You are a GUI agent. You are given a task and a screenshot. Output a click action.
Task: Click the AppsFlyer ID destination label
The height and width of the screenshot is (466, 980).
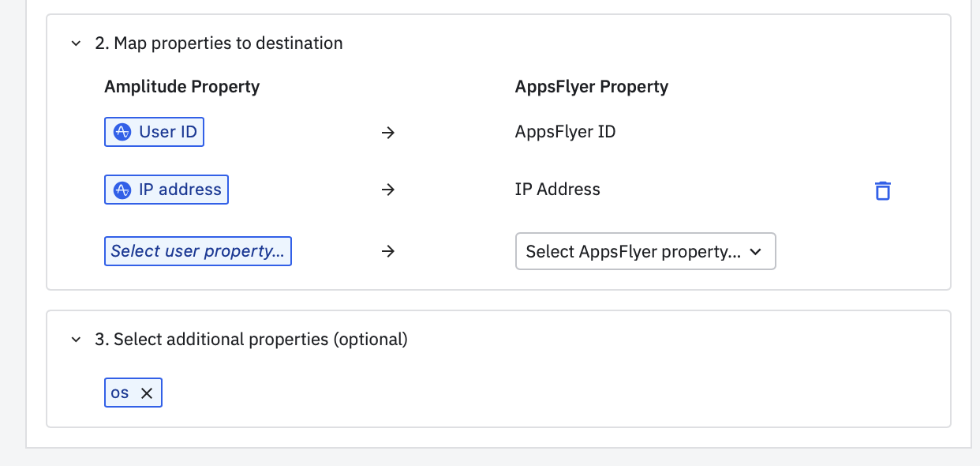[x=565, y=132]
